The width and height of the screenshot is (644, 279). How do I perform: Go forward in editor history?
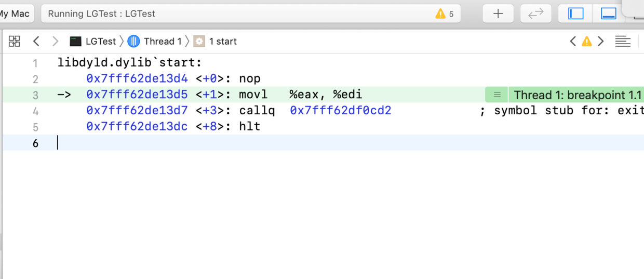[55, 41]
